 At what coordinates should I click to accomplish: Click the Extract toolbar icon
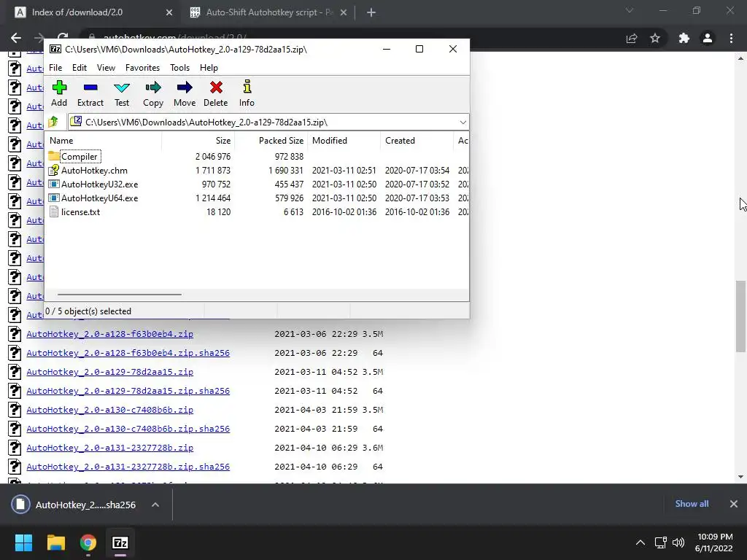coord(90,88)
